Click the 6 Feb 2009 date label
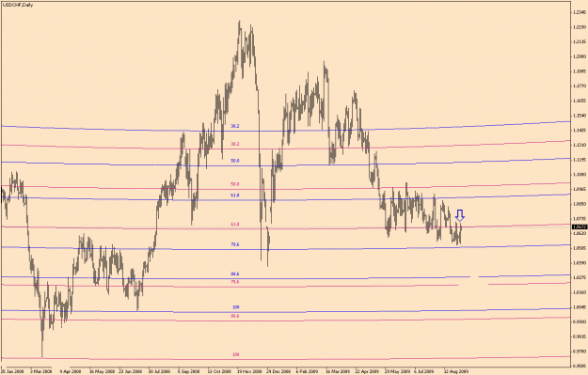The image size is (588, 375). click(308, 371)
